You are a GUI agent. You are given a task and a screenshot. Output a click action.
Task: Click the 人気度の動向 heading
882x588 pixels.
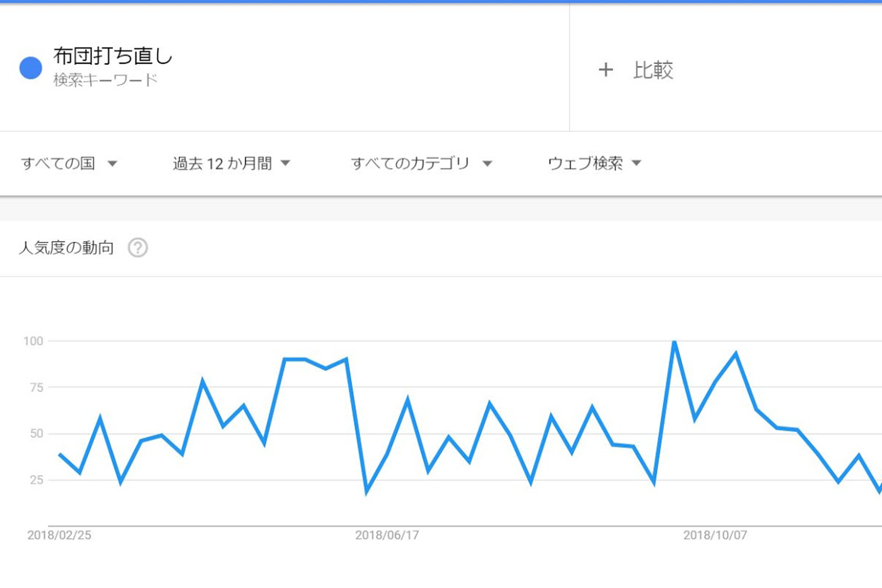66,248
